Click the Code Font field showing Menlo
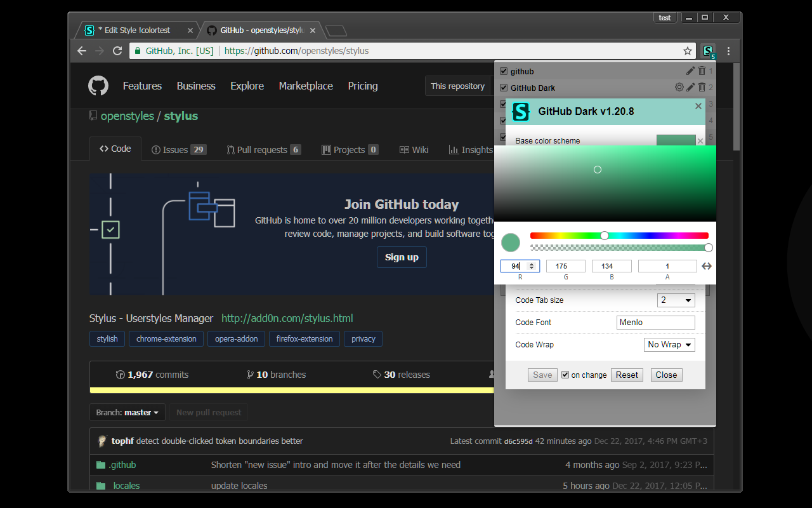Viewport: 812px width, 508px height. [655, 322]
